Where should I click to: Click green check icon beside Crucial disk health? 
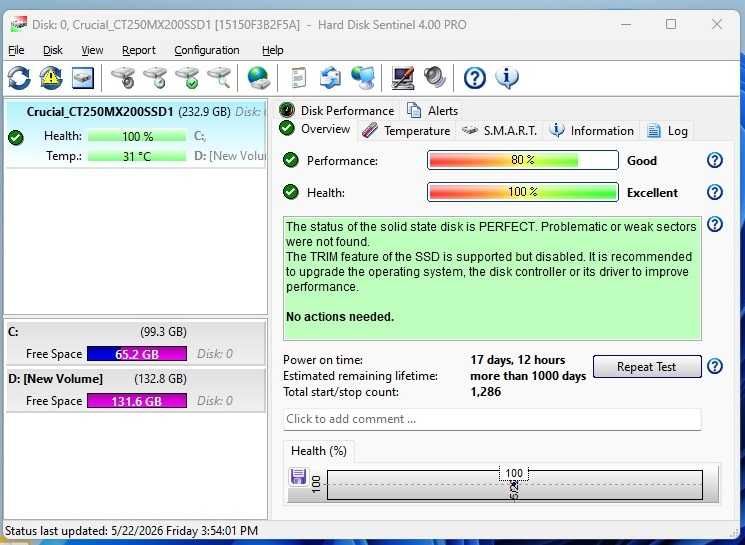pyautogui.click(x=16, y=138)
